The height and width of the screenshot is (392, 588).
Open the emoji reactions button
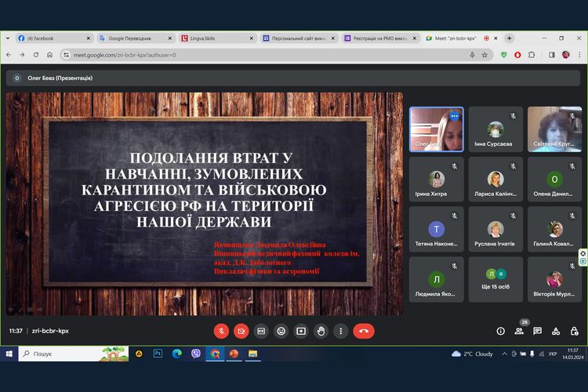click(x=281, y=331)
